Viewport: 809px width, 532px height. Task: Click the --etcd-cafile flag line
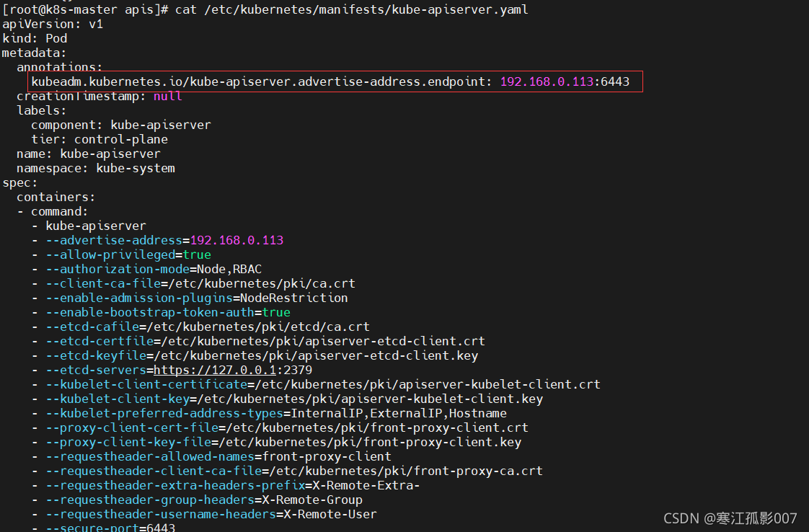(x=200, y=327)
